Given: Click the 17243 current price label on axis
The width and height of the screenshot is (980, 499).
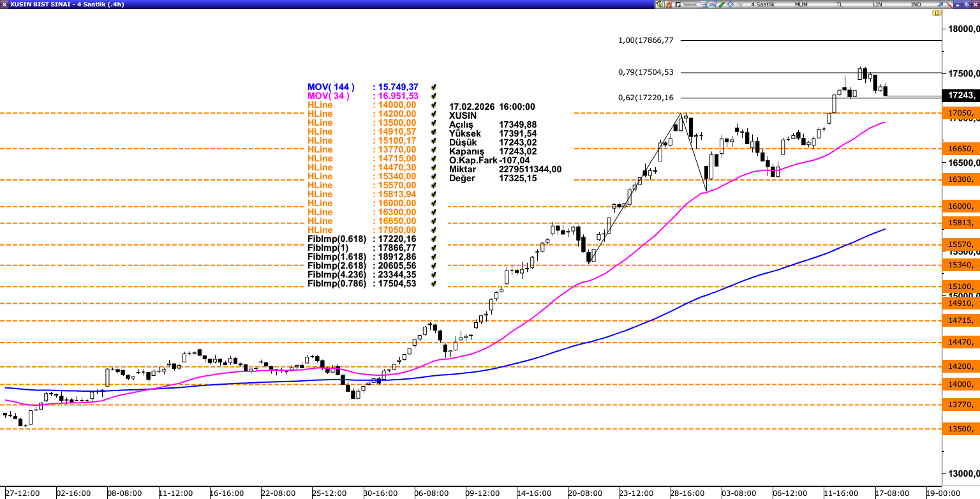Looking at the screenshot, I should tap(960, 95).
